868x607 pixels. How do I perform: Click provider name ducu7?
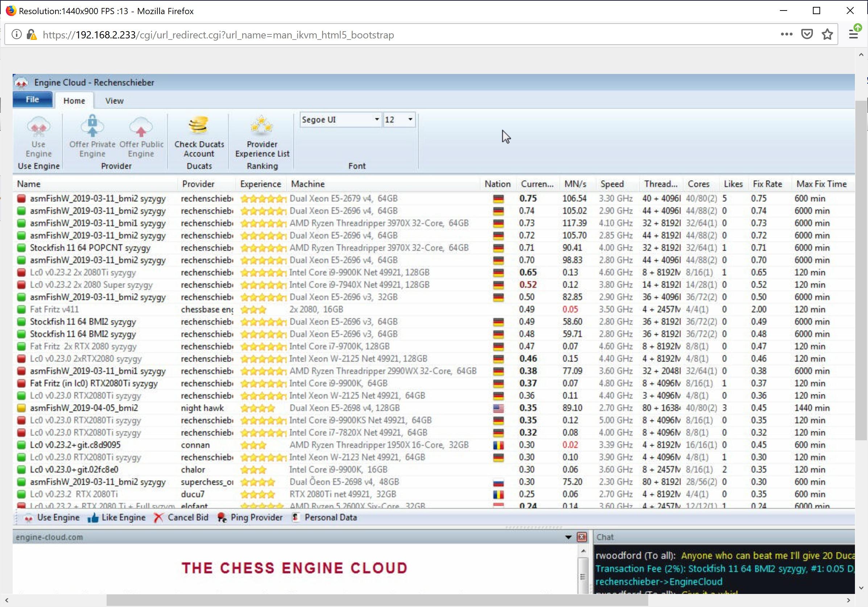[x=193, y=494]
